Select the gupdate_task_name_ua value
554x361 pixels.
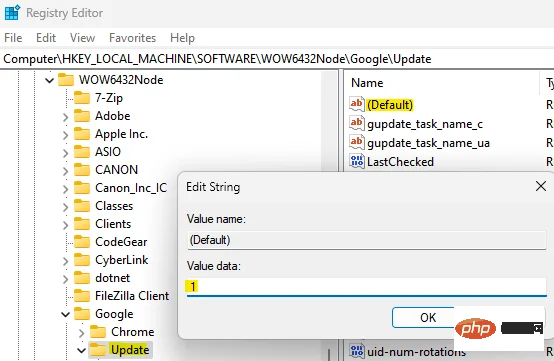click(x=428, y=143)
